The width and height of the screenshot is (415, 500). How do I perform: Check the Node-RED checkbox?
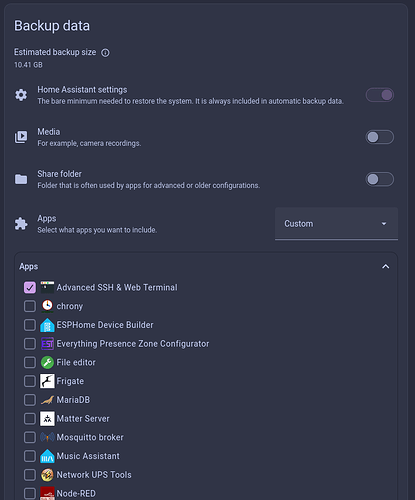30,493
